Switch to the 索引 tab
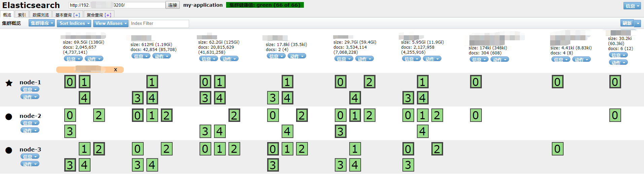The width and height of the screenshot is (644, 180). click(x=22, y=15)
